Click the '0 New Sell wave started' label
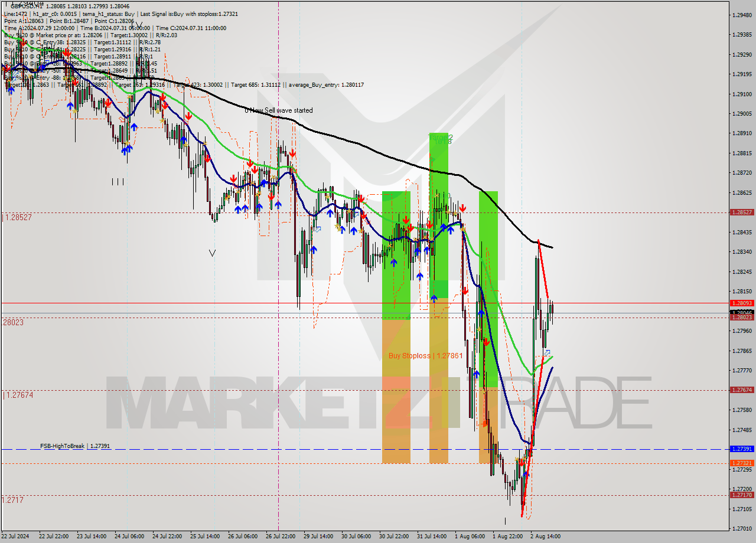This screenshot has height=543, width=756. 279,110
